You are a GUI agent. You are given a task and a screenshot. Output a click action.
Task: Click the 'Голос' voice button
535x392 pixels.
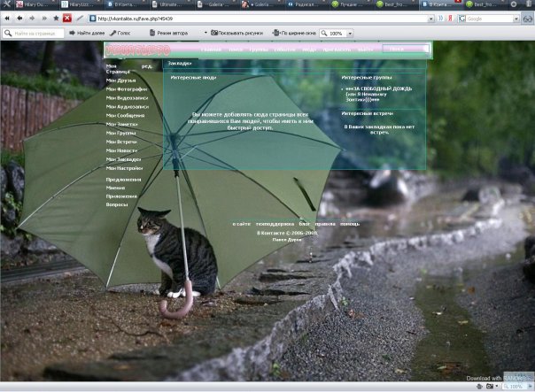pyautogui.click(x=120, y=33)
